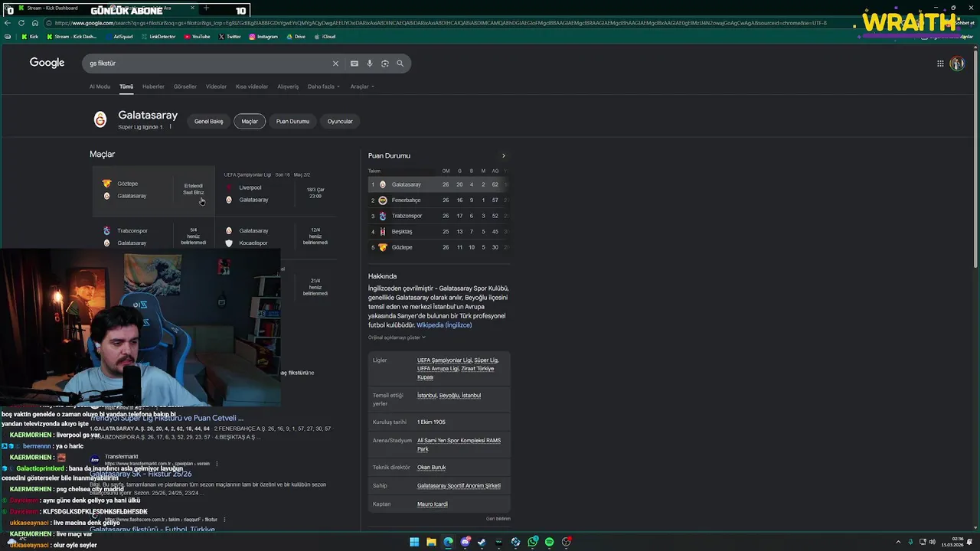Open the Liverpool vs Galatasaray match card

[x=276, y=193]
